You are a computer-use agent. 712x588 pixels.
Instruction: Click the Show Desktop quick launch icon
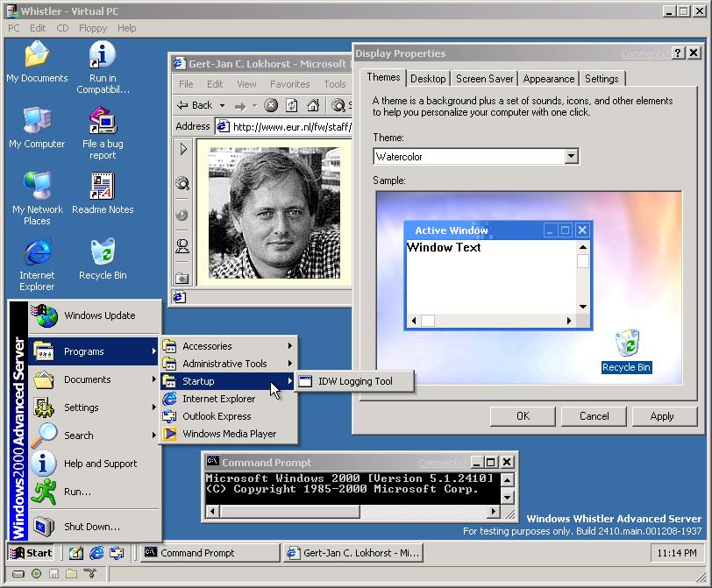click(75, 553)
